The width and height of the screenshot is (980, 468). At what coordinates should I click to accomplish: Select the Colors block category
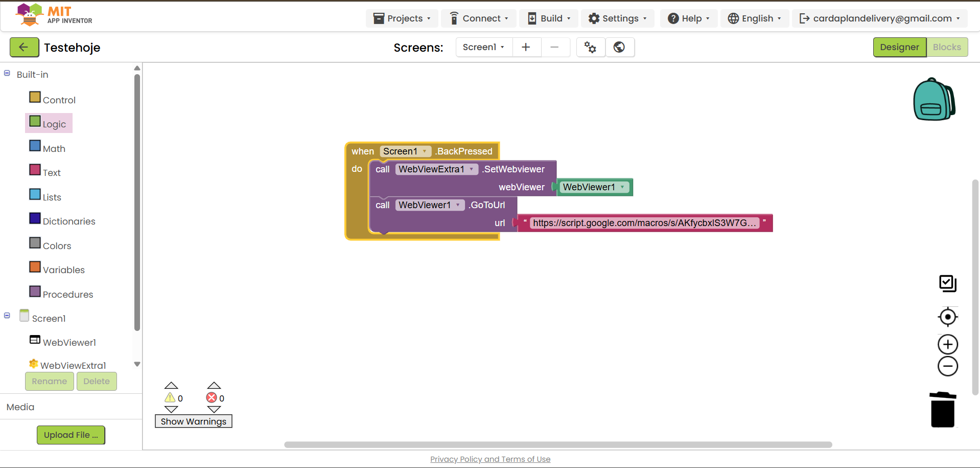point(56,246)
